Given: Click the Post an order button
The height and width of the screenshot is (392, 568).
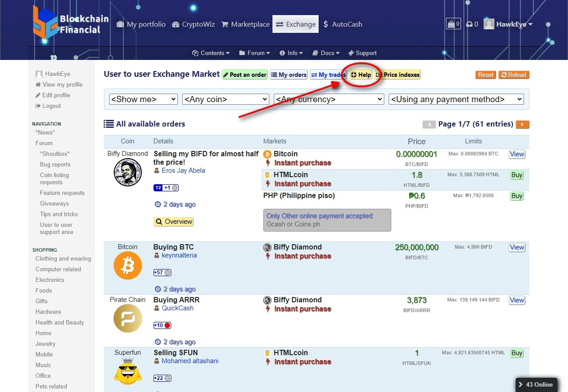Looking at the screenshot, I should pos(245,75).
